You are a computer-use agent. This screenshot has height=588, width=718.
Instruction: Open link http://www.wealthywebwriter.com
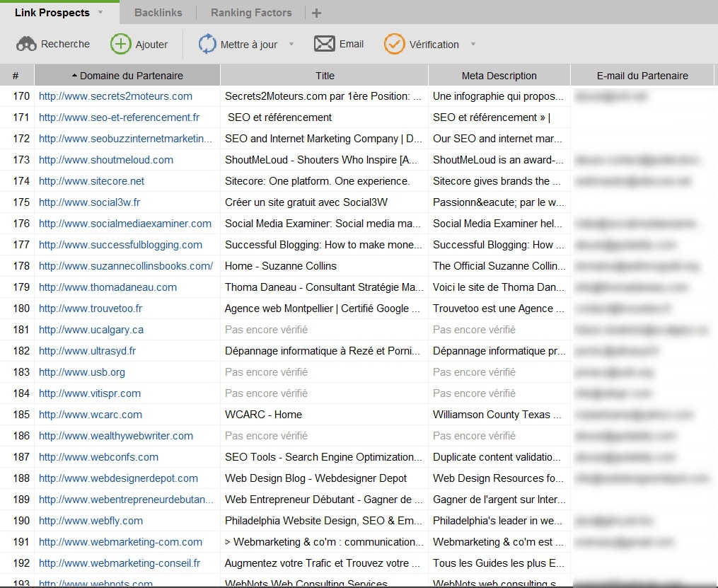click(116, 435)
